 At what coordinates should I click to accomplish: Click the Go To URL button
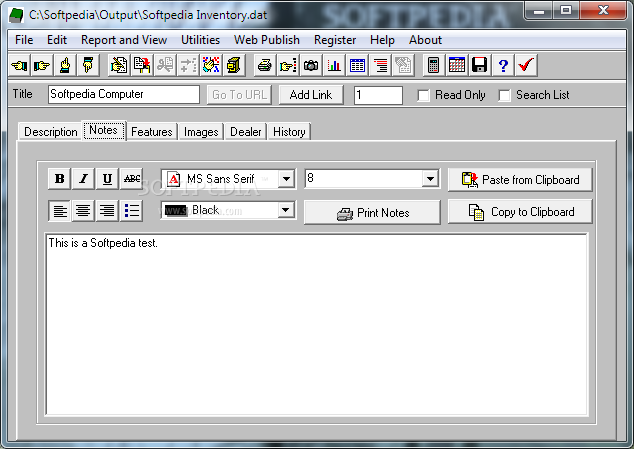click(x=239, y=95)
